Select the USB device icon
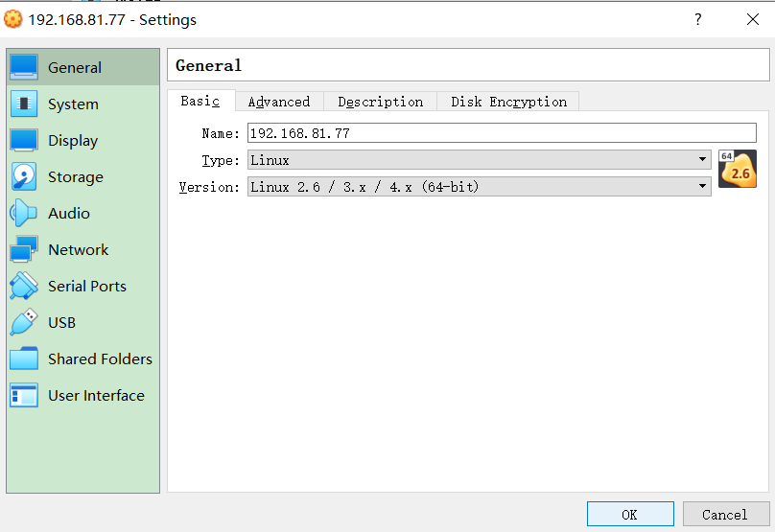Image resolution: width=775 pixels, height=532 pixels. point(24,322)
